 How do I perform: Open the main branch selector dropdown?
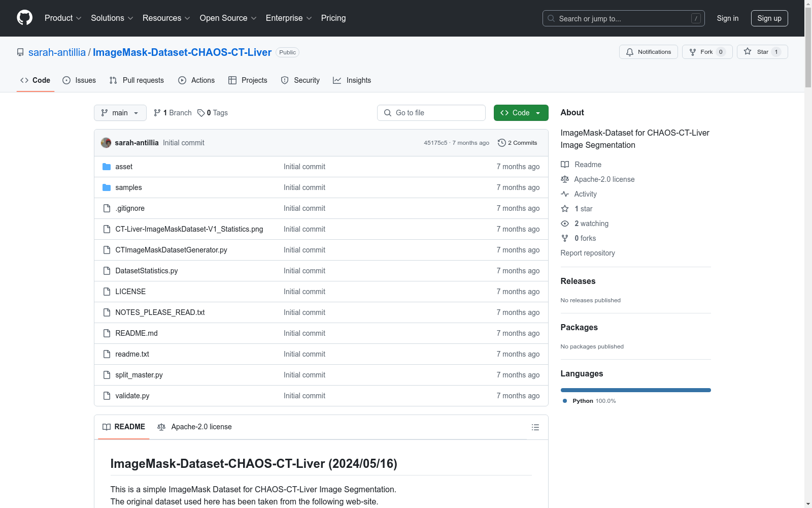pos(120,113)
